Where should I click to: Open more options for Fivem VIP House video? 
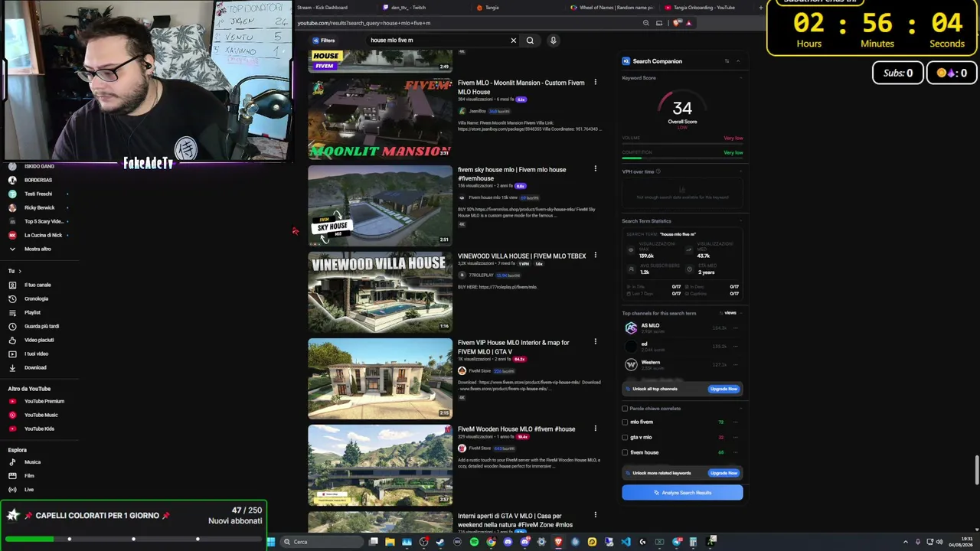coord(595,342)
